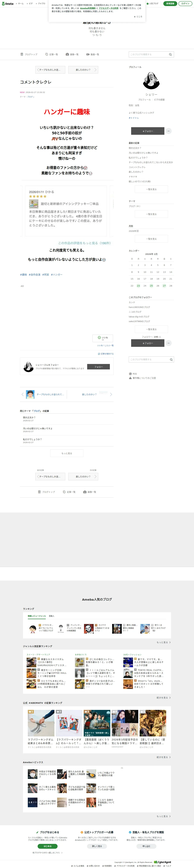Open same-theme article 汚いのは壁だけじゃ無いですよ
This screenshot has height=868, width=194.
point(37,429)
